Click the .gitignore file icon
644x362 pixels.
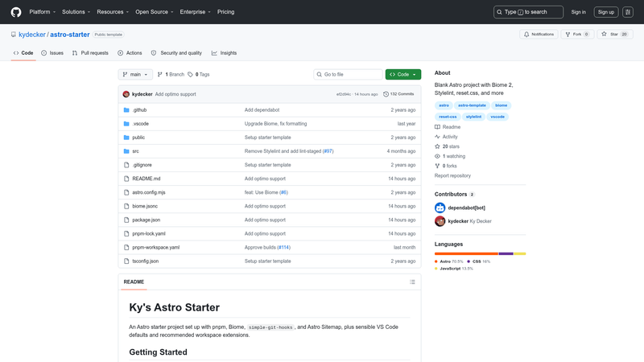(x=126, y=165)
